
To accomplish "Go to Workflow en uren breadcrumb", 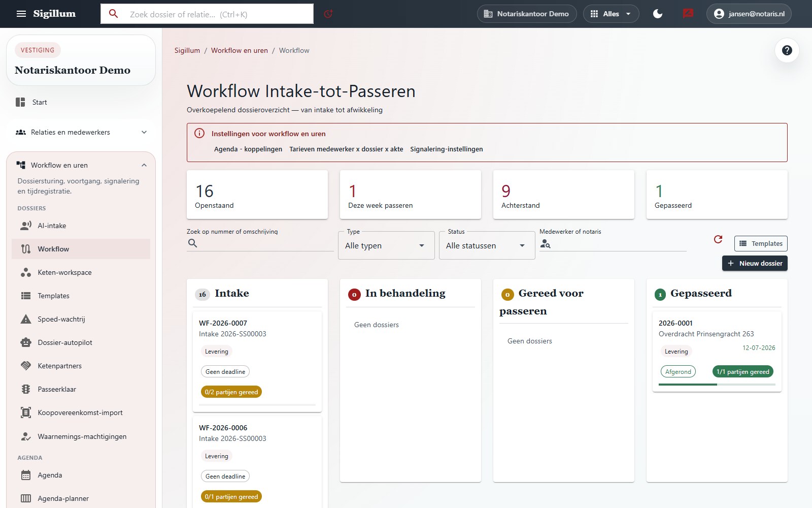I will 240,50.
